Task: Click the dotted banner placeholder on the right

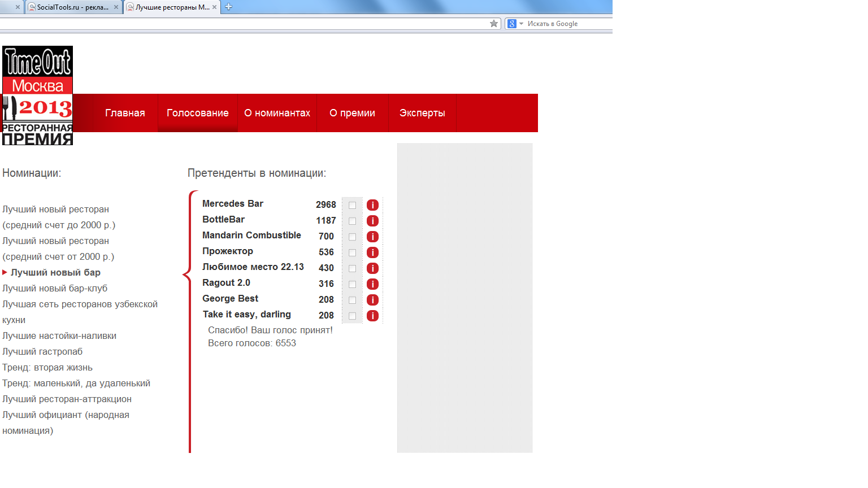Action: 465,298
